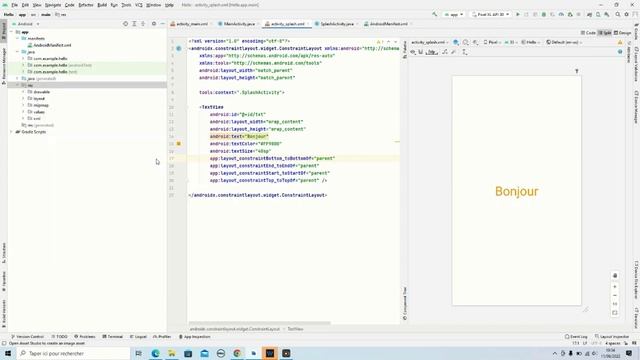640x360 pixels.
Task: Click the default margins button
Action: [432, 52]
